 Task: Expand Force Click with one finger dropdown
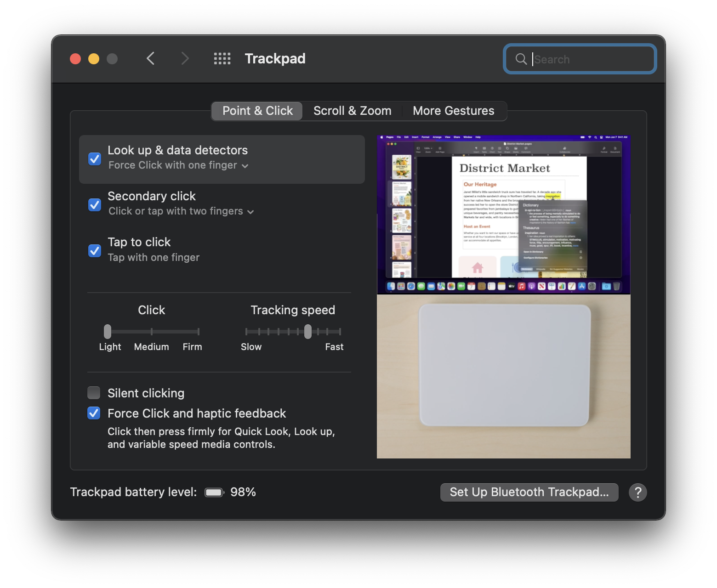(x=178, y=165)
